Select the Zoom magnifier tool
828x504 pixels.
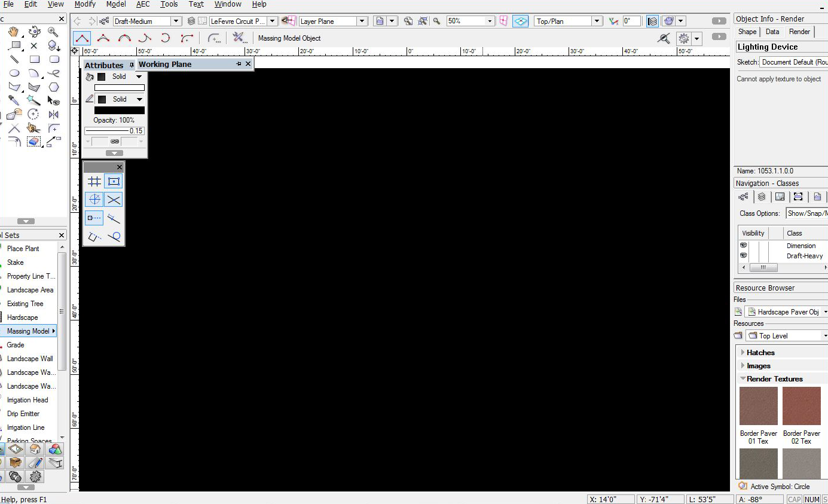coord(53,32)
